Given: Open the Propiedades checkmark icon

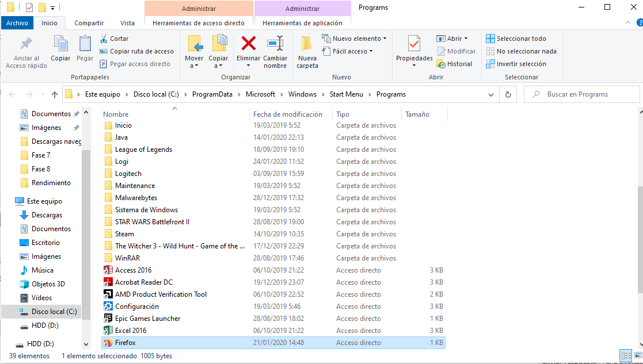Looking at the screenshot, I should [x=414, y=44].
